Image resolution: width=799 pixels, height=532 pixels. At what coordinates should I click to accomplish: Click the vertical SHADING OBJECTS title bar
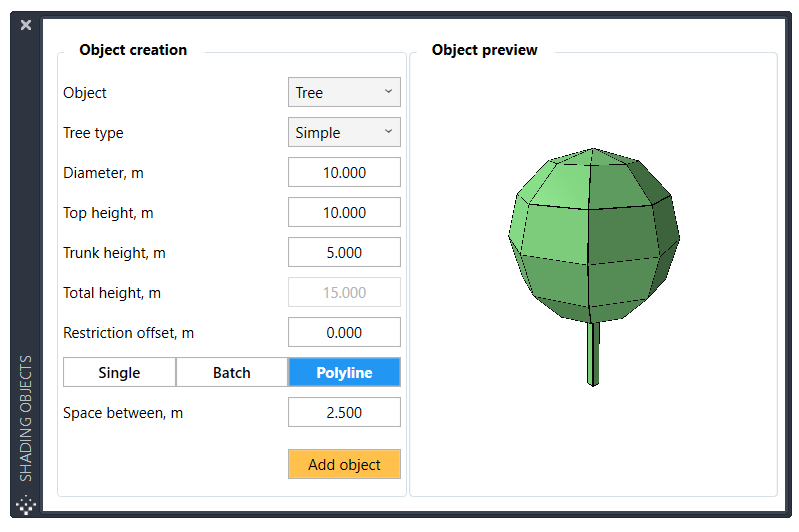pos(26,417)
